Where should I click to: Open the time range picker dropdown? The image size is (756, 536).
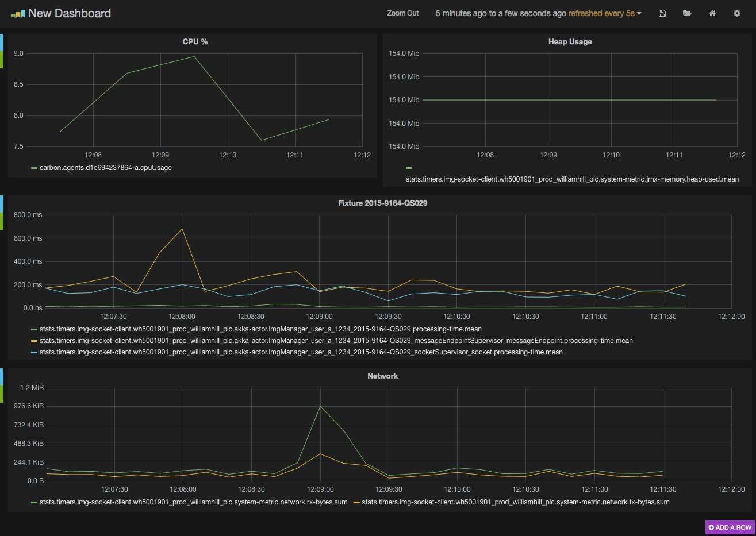538,13
